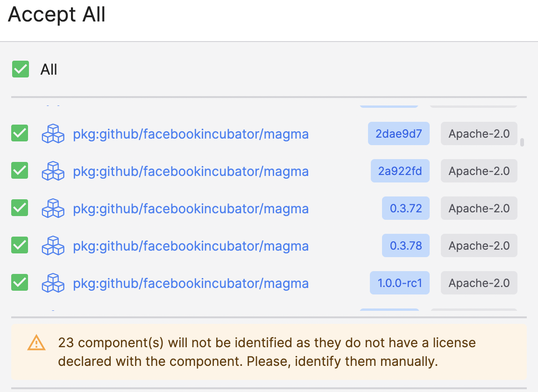Click the 1.0.0-rc1 version badge
The image size is (538, 392).
(x=400, y=283)
